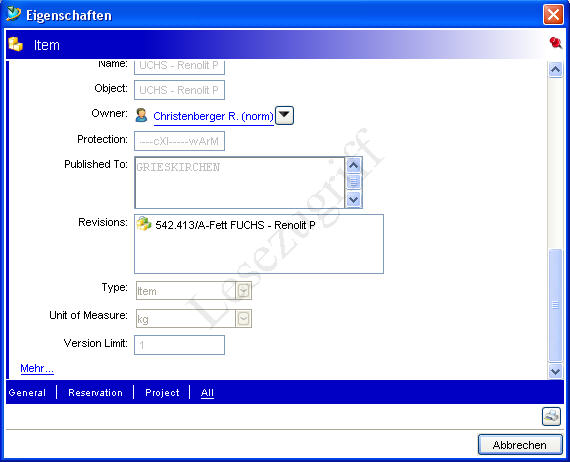Select GRIESKIRCHEN in Published To list

pyautogui.click(x=178, y=167)
